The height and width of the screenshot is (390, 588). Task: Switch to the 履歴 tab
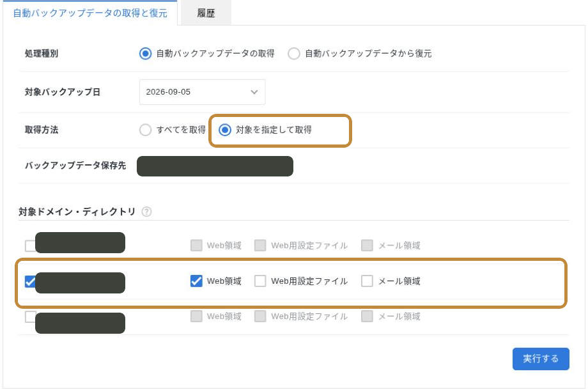[x=206, y=13]
